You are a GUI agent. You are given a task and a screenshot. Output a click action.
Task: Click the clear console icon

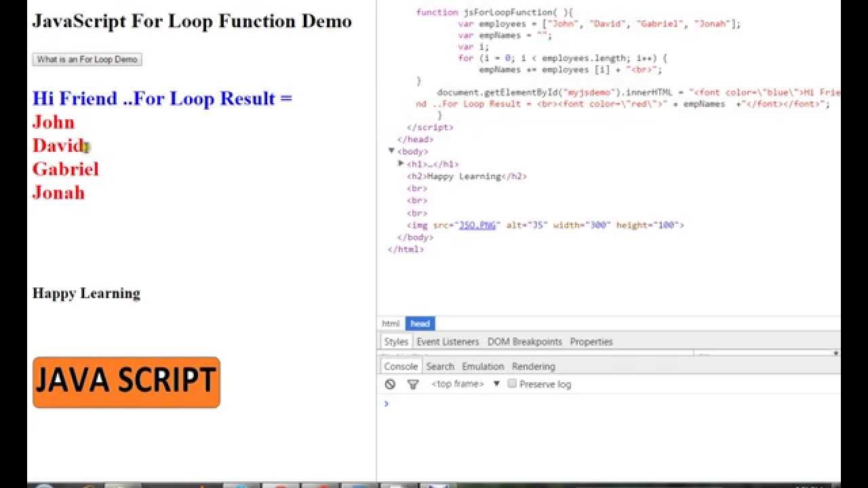tap(390, 384)
